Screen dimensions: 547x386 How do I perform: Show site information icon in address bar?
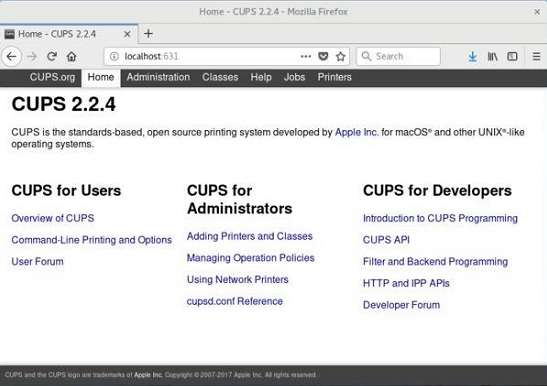coord(114,56)
